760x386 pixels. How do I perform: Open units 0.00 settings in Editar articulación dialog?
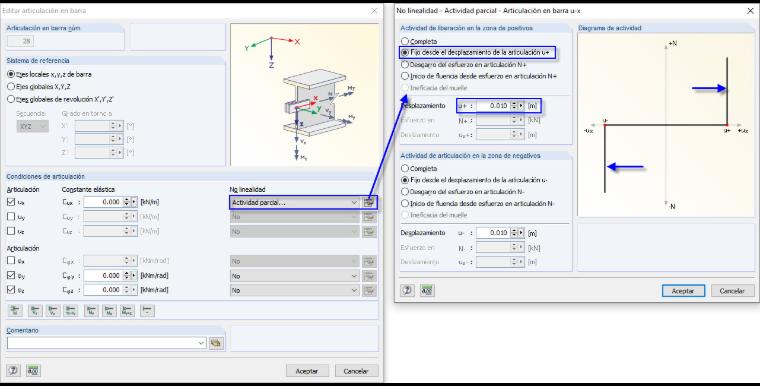pos(33,370)
